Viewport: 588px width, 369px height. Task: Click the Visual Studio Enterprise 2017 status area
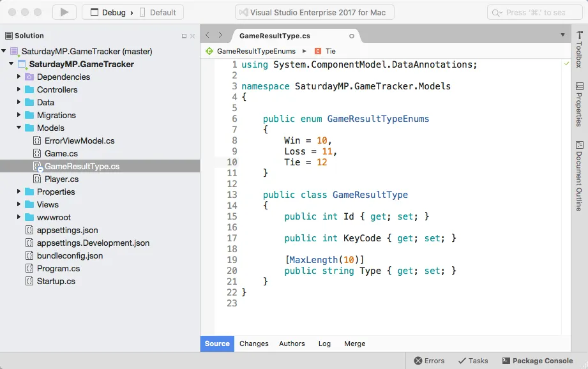tap(314, 12)
